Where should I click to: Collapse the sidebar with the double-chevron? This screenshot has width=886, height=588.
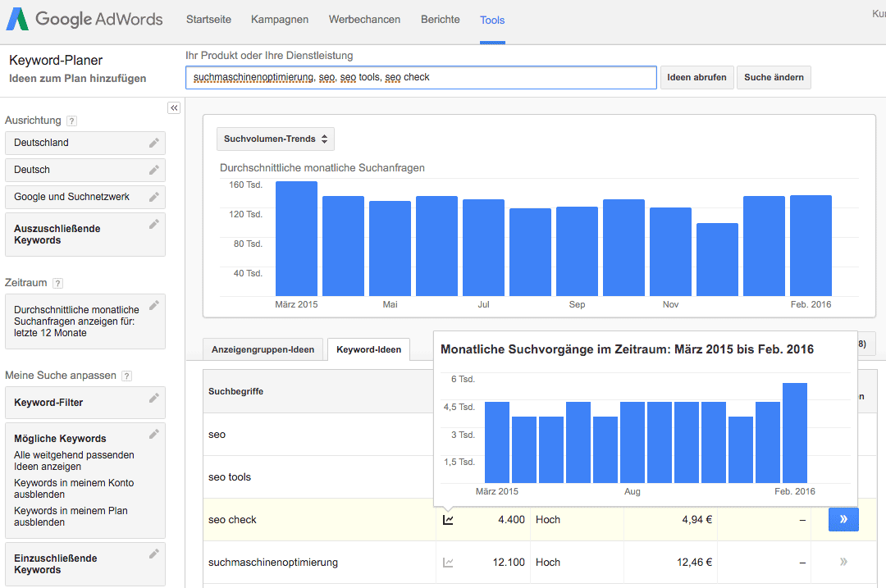(174, 107)
